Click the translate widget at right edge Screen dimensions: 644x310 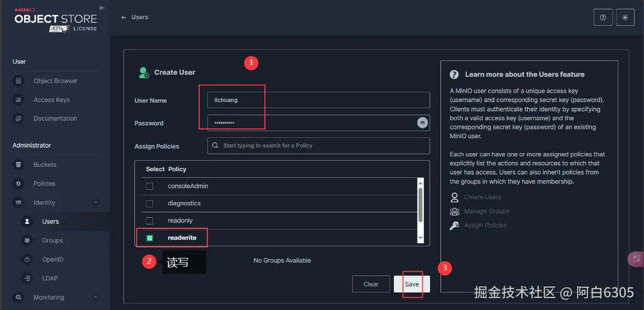(x=637, y=258)
